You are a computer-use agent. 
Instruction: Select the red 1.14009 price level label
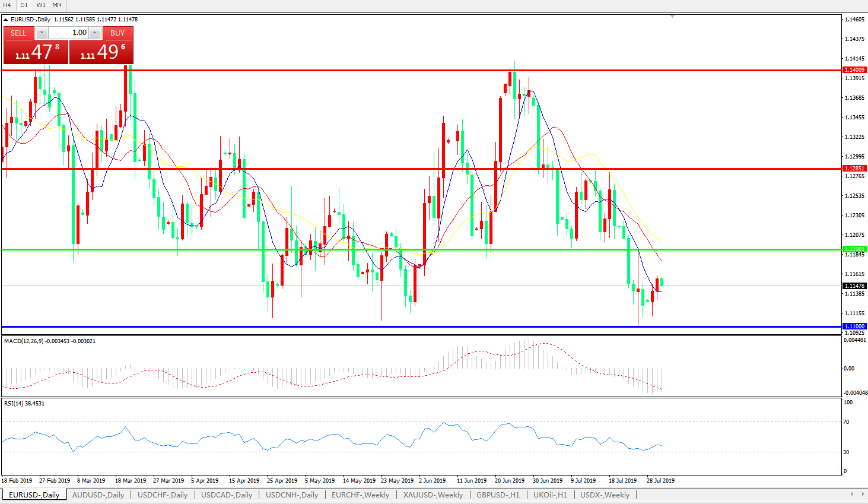click(854, 70)
